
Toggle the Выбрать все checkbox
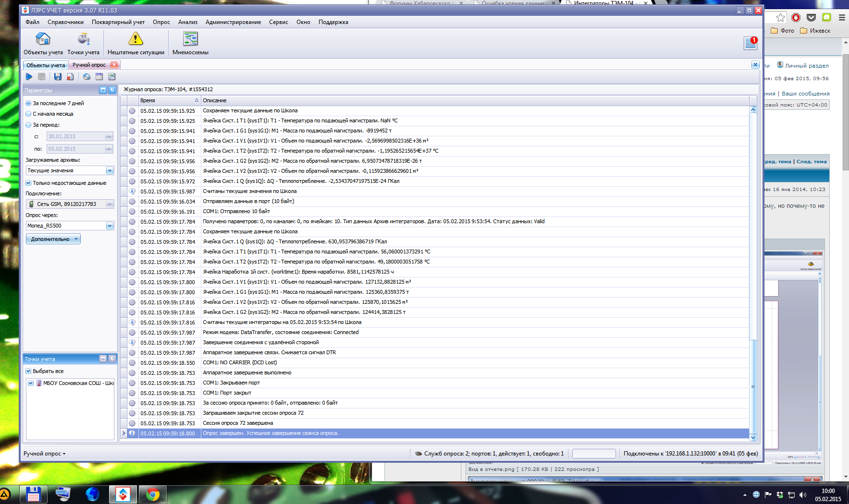click(x=28, y=371)
